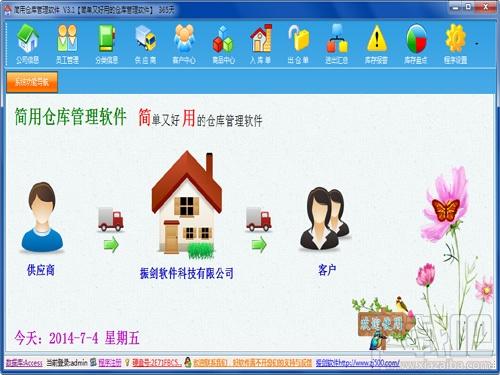Open 供应商 truck toolbar icon

point(145,44)
